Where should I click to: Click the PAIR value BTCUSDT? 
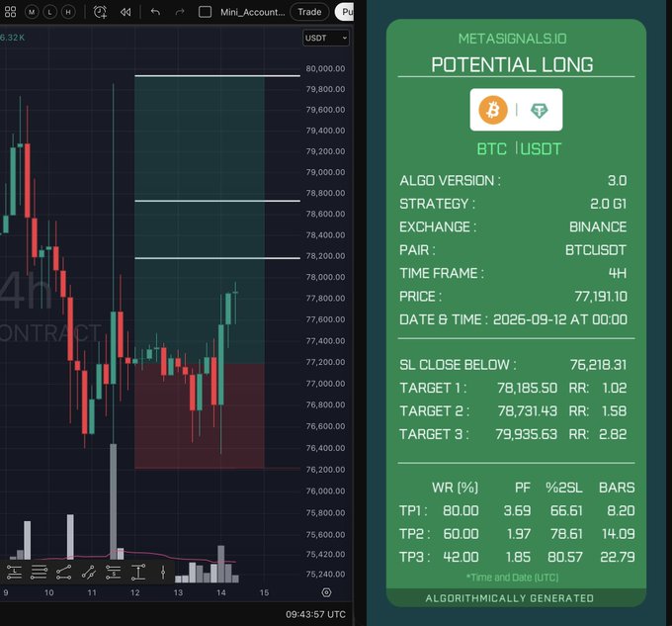point(596,250)
